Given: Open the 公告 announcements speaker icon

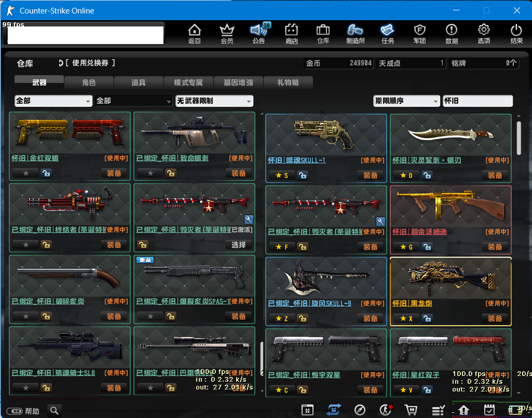Looking at the screenshot, I should (259, 34).
